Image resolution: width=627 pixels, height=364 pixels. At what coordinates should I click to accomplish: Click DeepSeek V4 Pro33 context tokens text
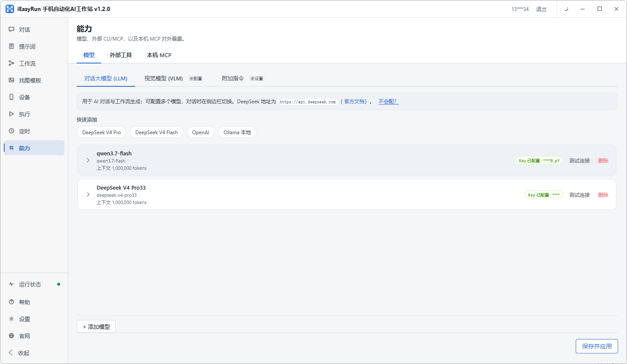click(x=122, y=202)
